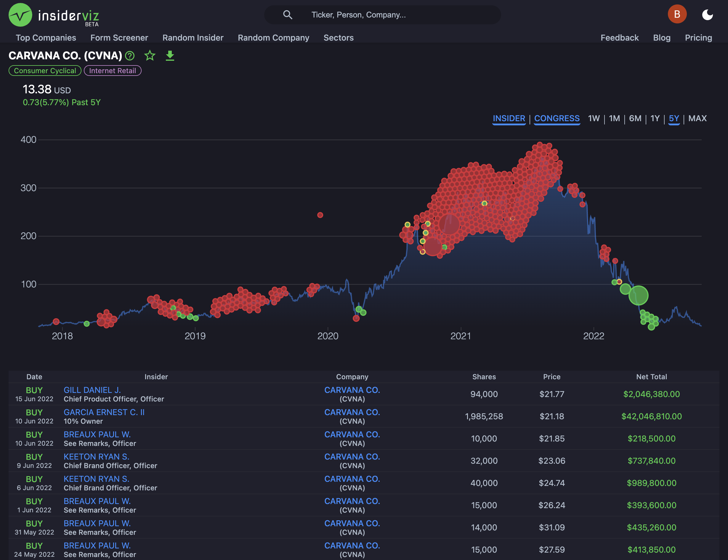Viewport: 728px width, 560px height.
Task: Sort table by Shares column header
Action: (x=484, y=377)
